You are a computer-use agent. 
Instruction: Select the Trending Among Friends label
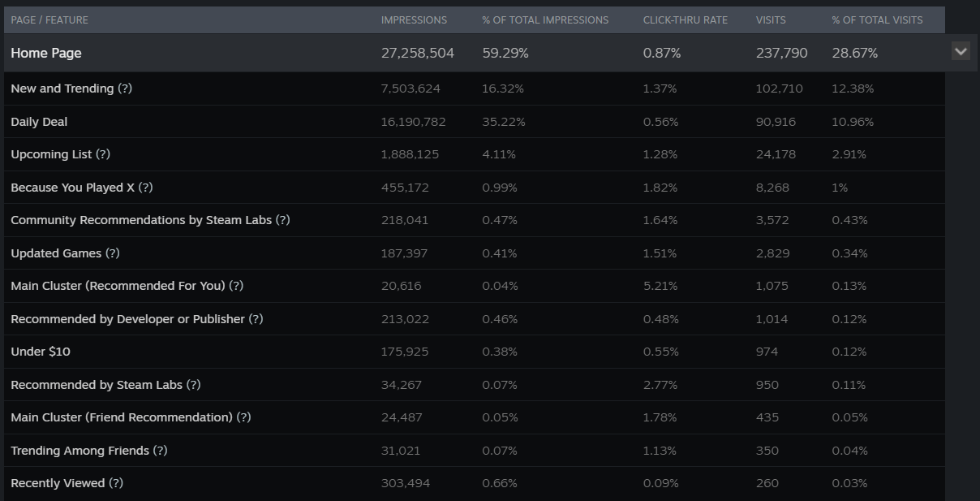pos(80,451)
